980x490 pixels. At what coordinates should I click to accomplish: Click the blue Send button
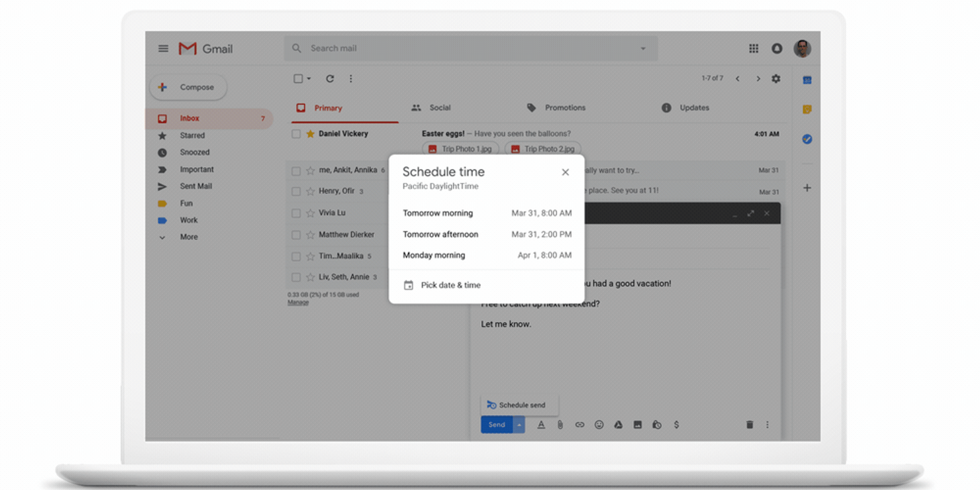coord(496,424)
